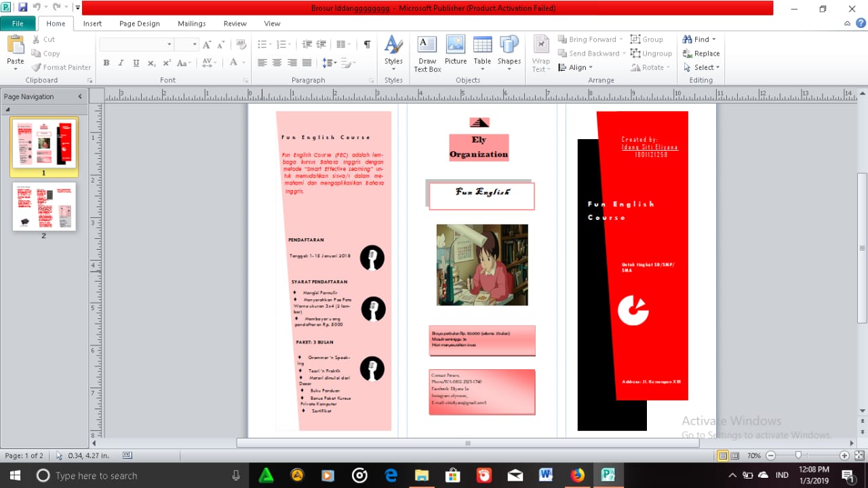Activate the Format Painter tool

point(61,67)
